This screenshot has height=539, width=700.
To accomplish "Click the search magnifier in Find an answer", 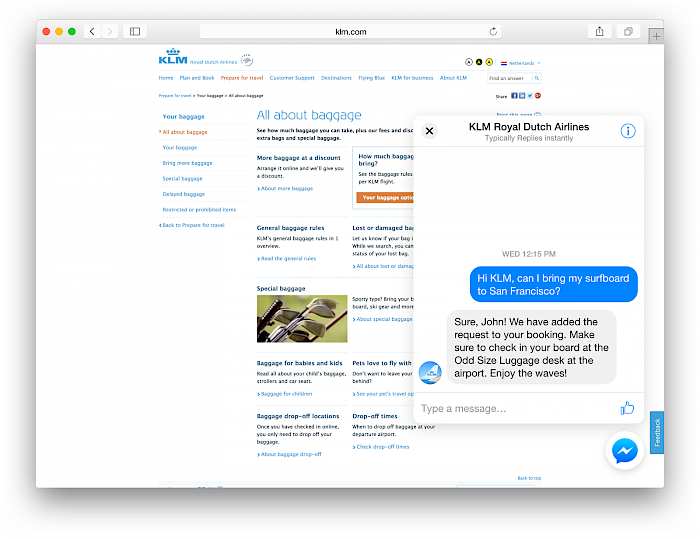I will click(x=537, y=78).
